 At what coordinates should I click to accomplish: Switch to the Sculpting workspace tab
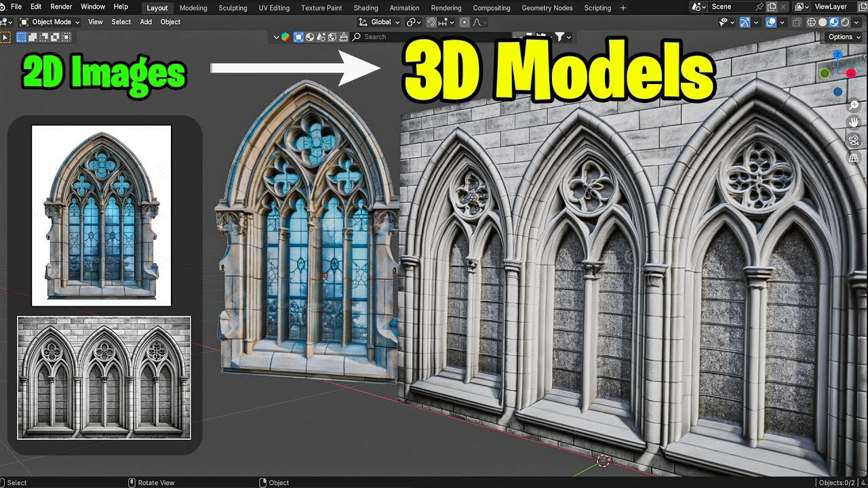[233, 8]
